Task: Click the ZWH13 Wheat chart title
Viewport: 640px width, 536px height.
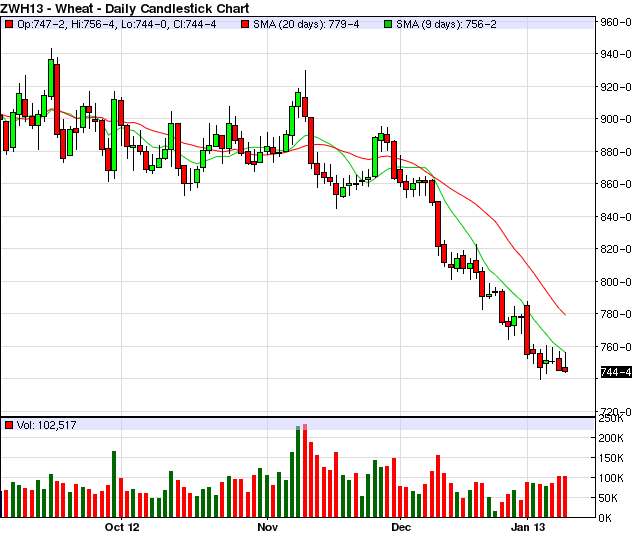Action: (x=124, y=8)
